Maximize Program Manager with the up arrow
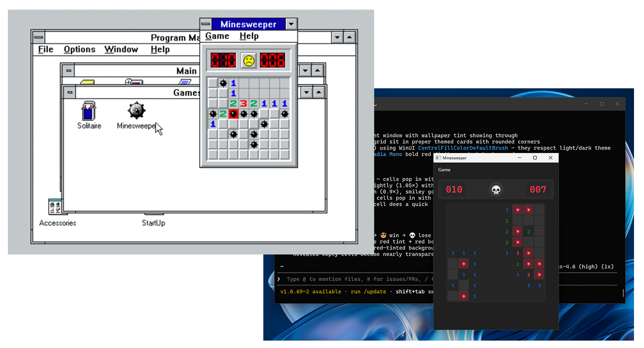Screen dimensions: 644x348 tap(350, 37)
